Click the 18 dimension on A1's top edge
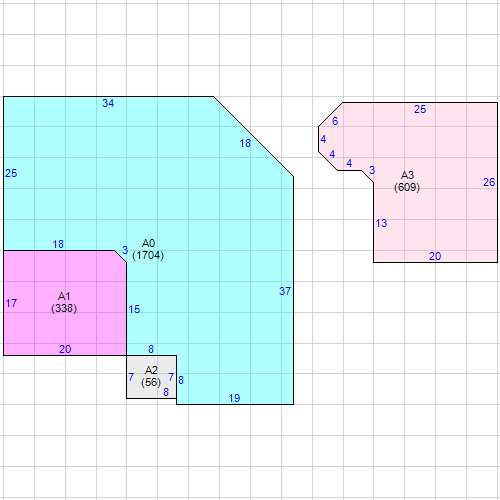Image resolution: width=500 pixels, height=500 pixels. 58,244
